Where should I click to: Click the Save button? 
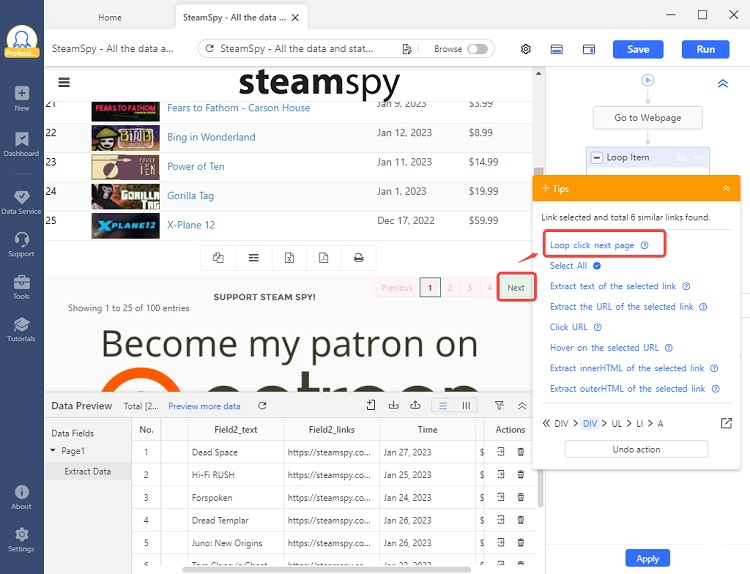point(638,49)
